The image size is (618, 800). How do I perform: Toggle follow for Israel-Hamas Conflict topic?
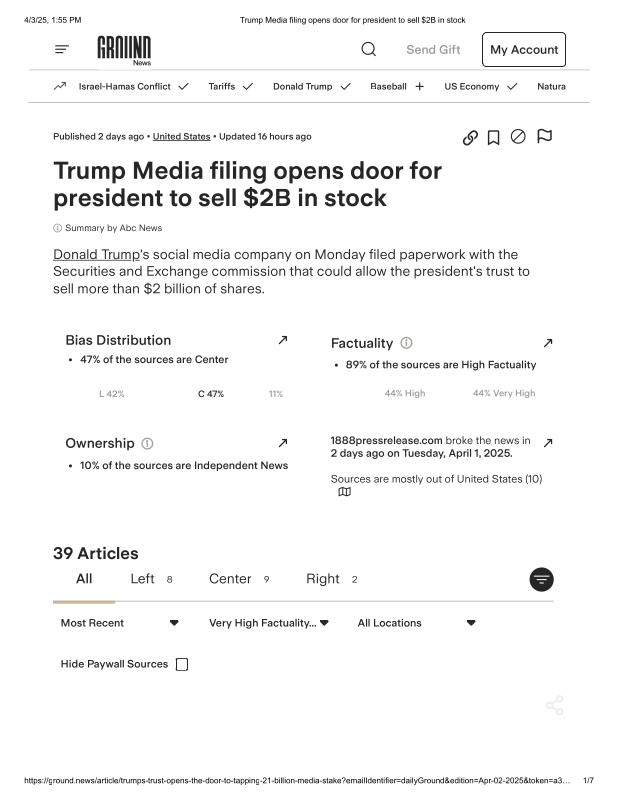[183, 86]
